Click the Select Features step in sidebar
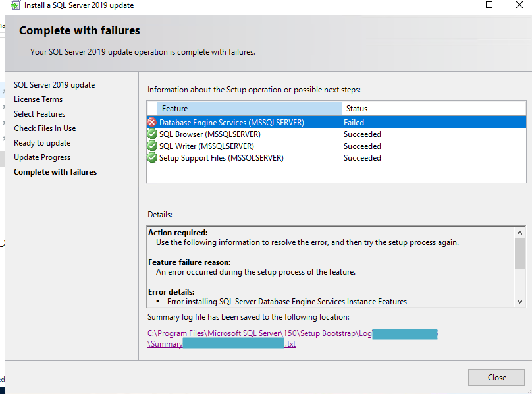 point(40,114)
